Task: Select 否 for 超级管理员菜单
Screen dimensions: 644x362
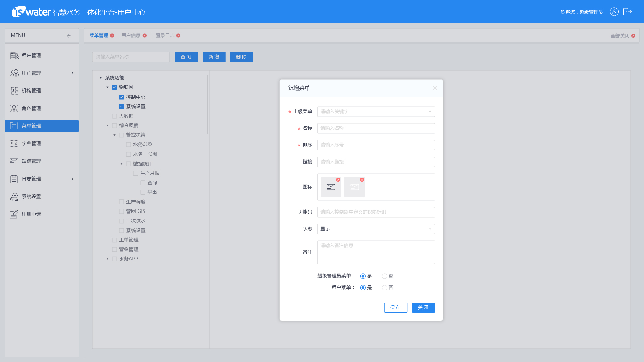Action: [384, 276]
